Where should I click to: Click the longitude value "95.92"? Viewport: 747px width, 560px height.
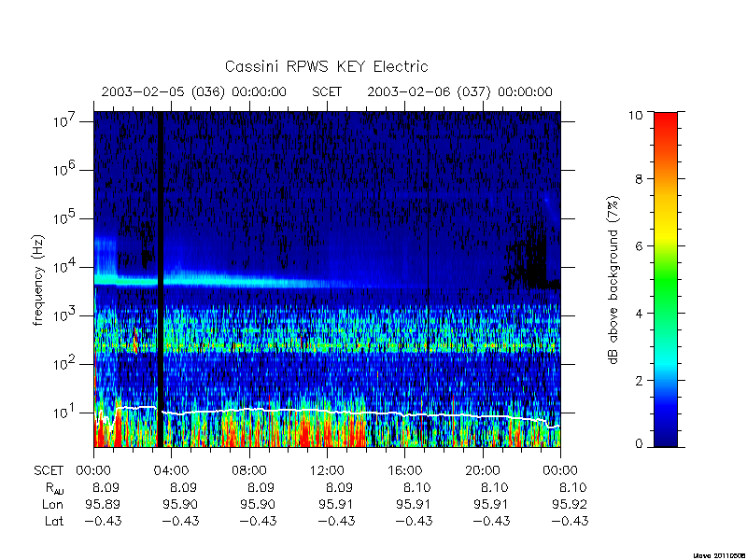(570, 504)
